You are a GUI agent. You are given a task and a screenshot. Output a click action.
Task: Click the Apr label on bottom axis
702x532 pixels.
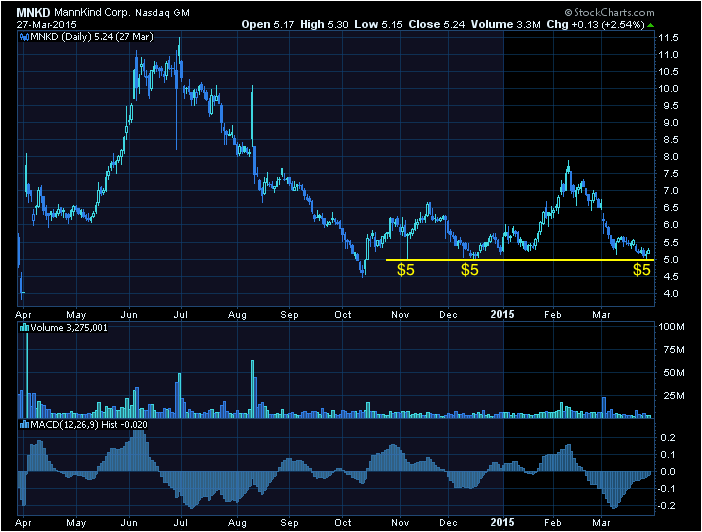click(23, 523)
